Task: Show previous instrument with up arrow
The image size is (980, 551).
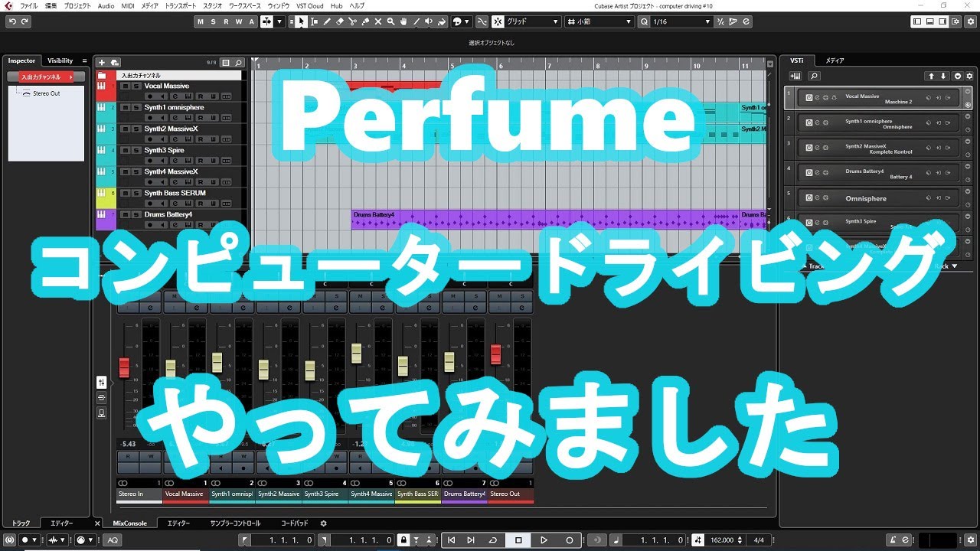Action: point(931,76)
